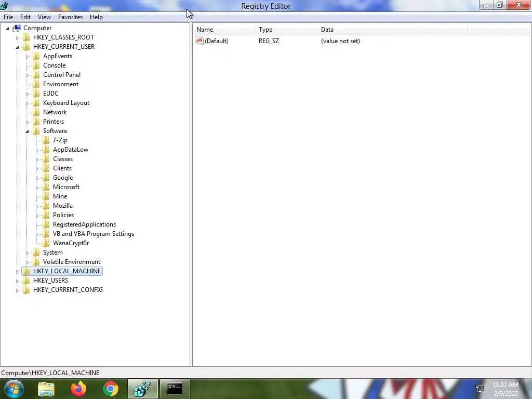This screenshot has width=532, height=399.
Task: Open the Help menu
Action: (96, 17)
